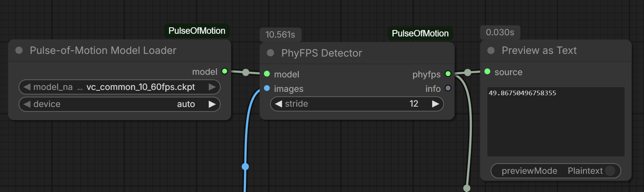Click the blue images link reroute dot

[245, 167]
